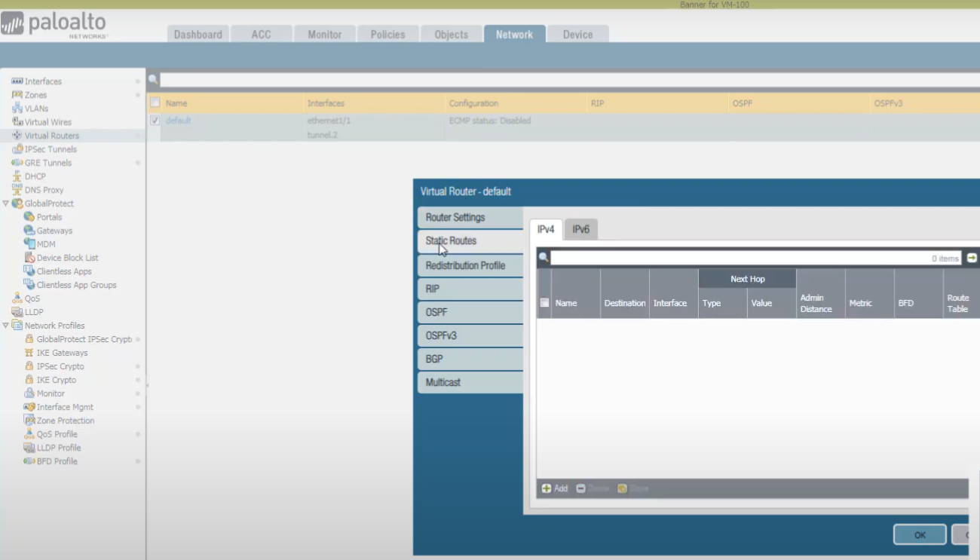This screenshot has height=560, width=980.
Task: Open IPSec Crypto via its lock icon
Action: pos(29,366)
